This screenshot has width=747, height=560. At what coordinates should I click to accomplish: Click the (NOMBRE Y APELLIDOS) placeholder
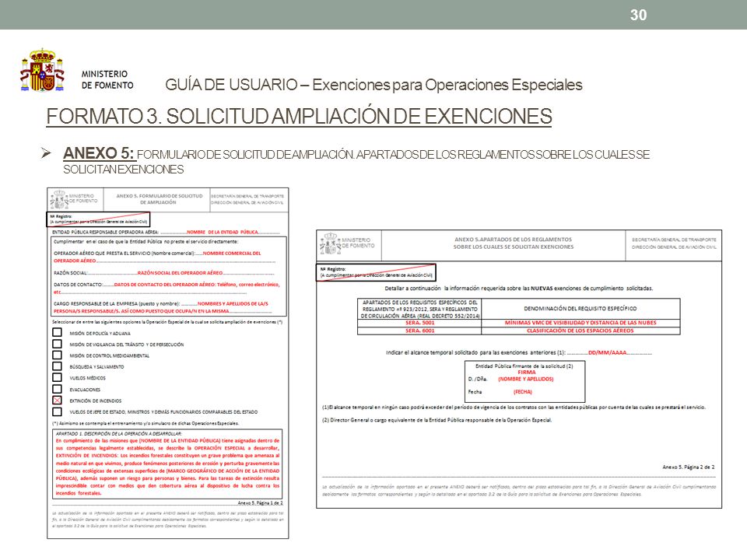point(526,379)
